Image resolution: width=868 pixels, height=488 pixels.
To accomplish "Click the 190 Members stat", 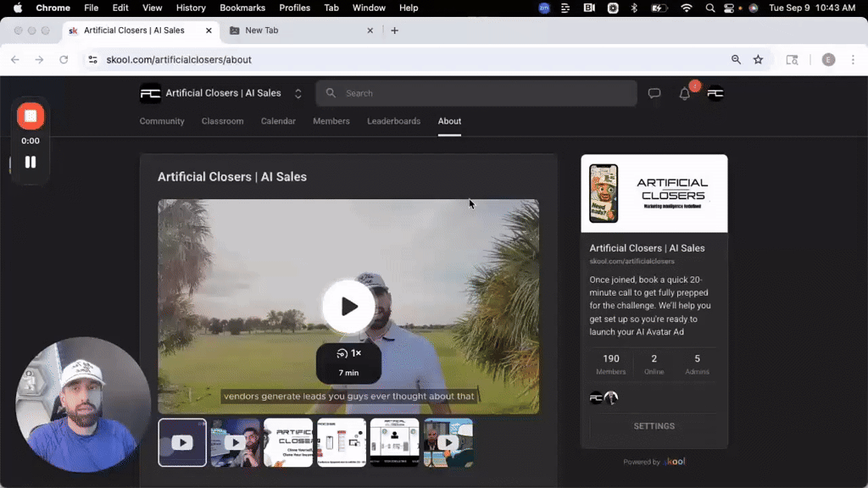I will (x=611, y=364).
